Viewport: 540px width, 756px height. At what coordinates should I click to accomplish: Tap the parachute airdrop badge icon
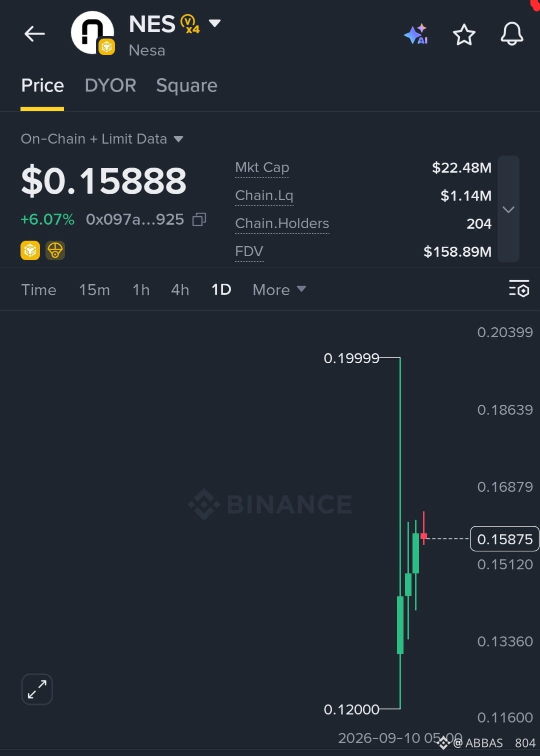[55, 250]
